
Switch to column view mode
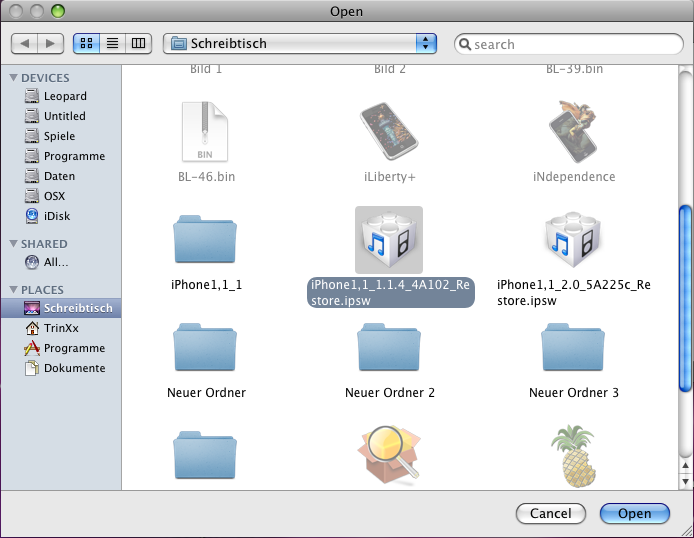[x=138, y=44]
